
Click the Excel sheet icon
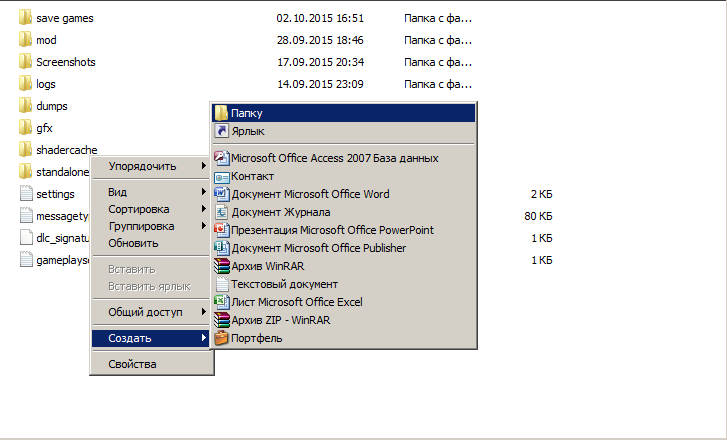tap(221, 302)
